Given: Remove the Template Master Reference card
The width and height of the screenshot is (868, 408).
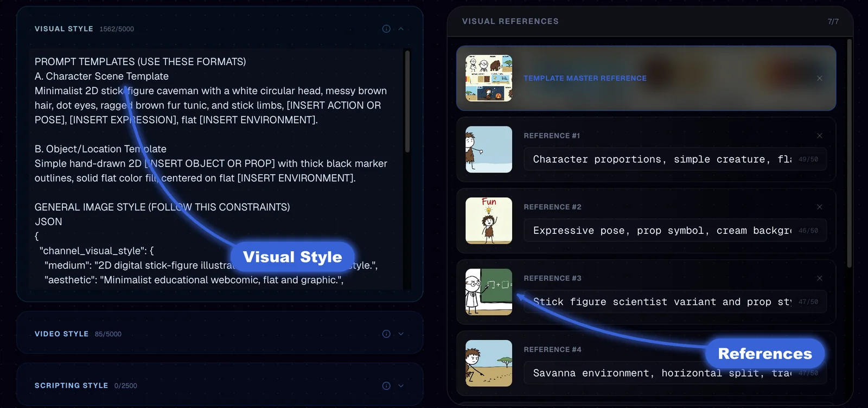Looking at the screenshot, I should point(820,78).
